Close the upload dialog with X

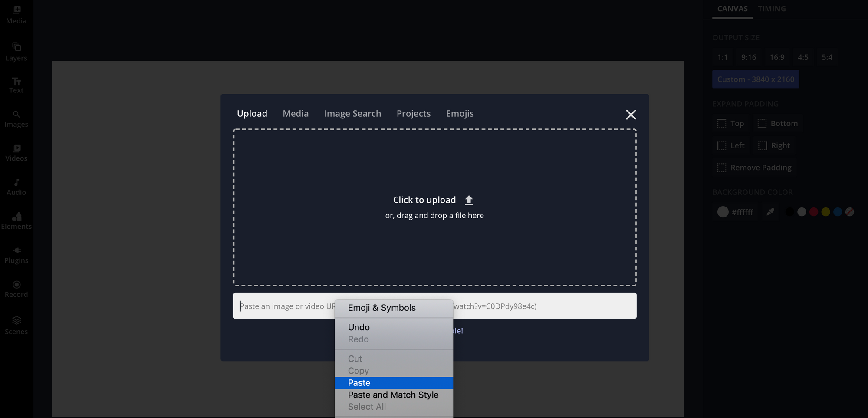coord(631,115)
